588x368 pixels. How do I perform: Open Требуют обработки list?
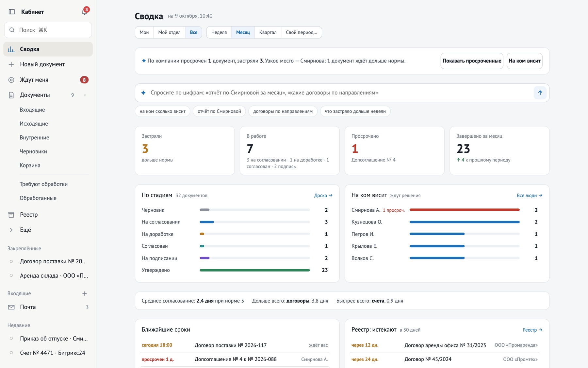tap(44, 184)
